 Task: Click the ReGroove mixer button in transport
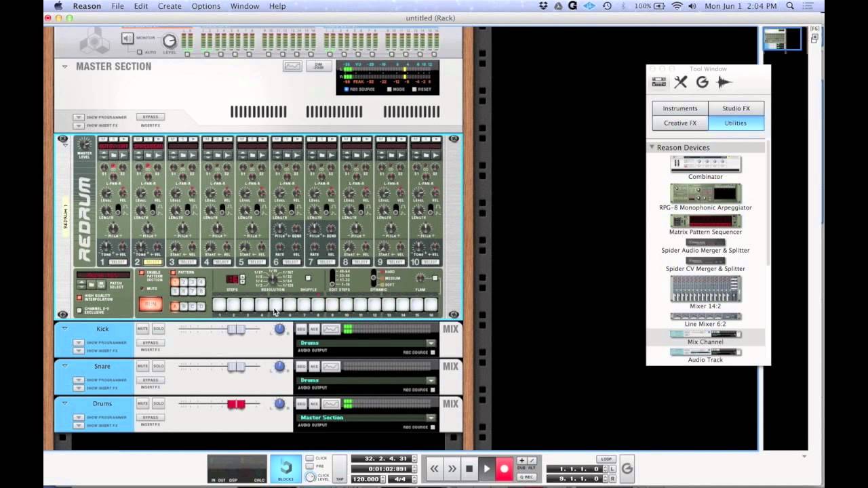coord(627,468)
